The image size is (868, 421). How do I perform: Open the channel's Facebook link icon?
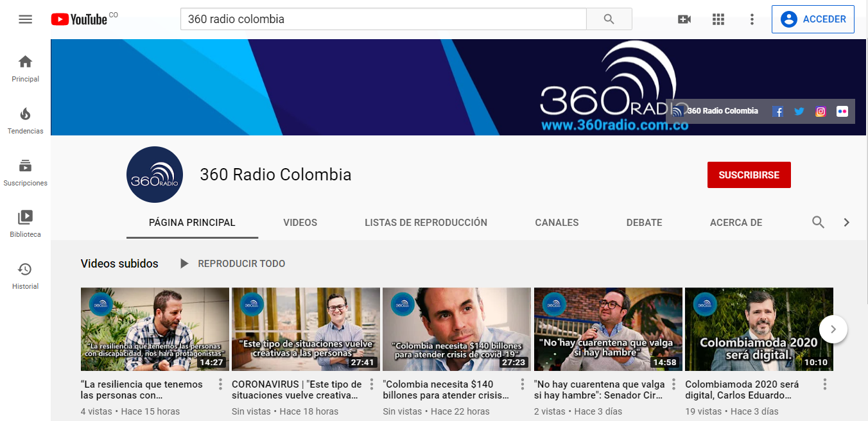tap(777, 111)
